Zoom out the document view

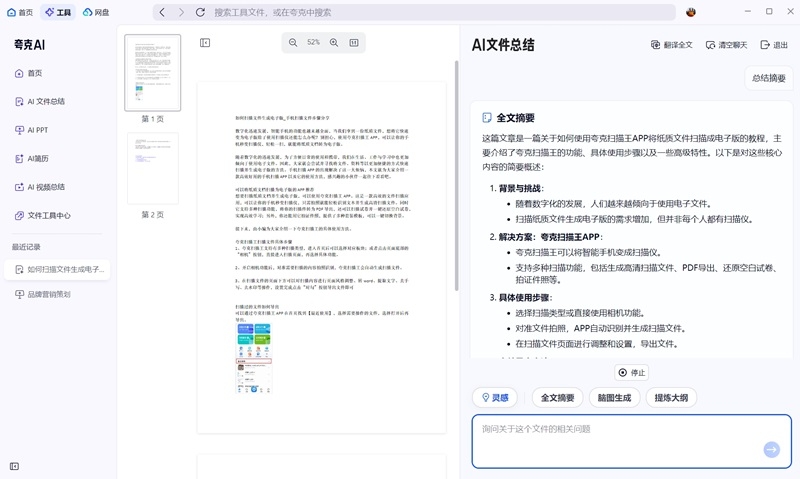293,43
